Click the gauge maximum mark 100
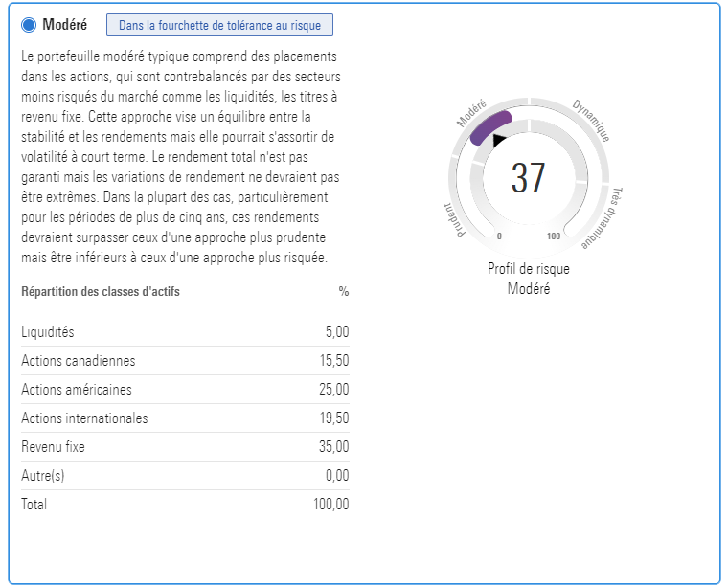The width and height of the screenshot is (728, 587). [x=554, y=236]
